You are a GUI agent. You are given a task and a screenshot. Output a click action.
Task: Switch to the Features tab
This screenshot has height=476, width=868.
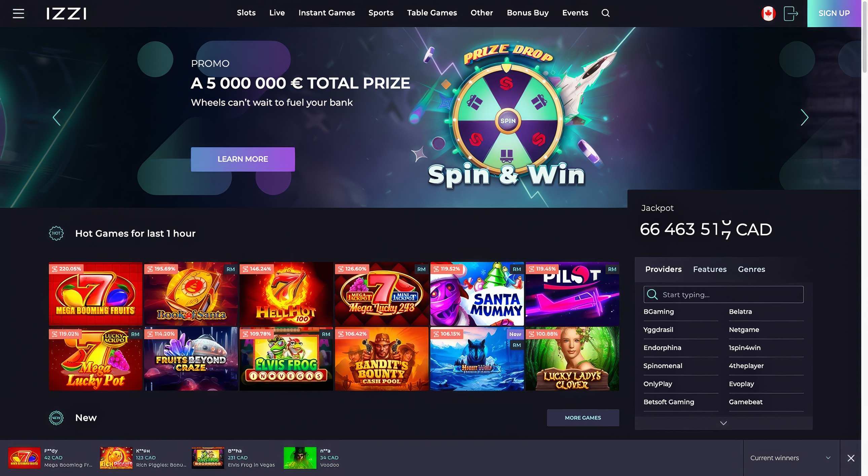[x=710, y=269]
